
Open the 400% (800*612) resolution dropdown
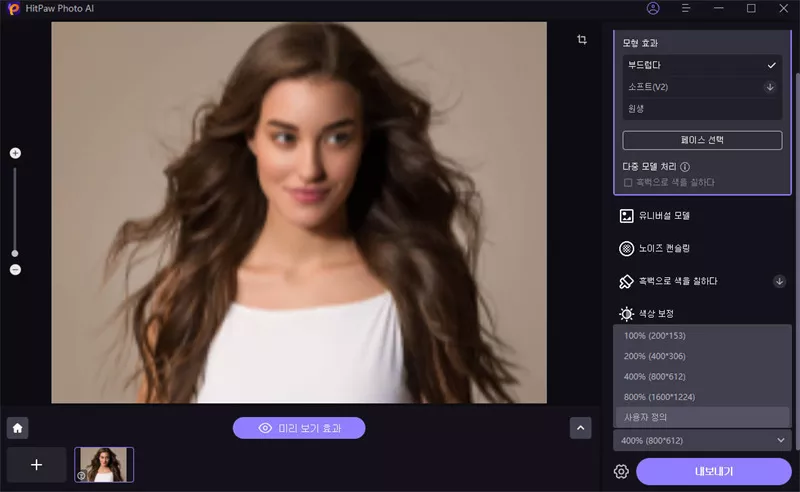[702, 440]
